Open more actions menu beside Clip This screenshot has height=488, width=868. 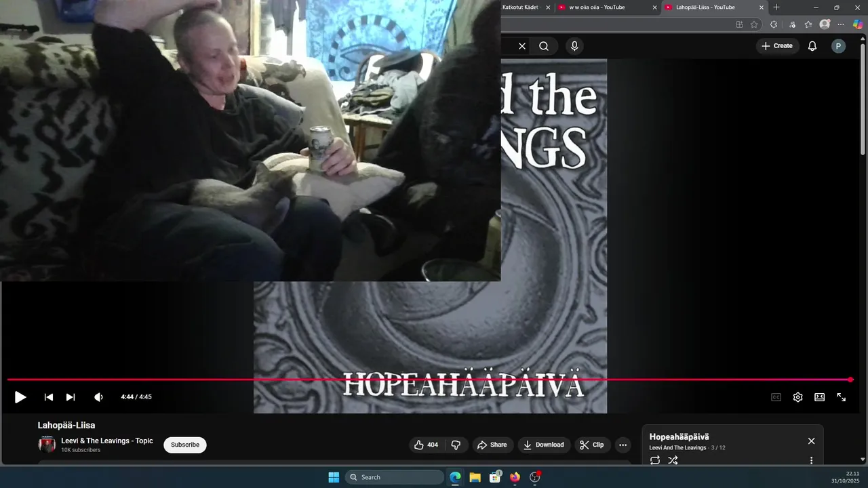623,445
